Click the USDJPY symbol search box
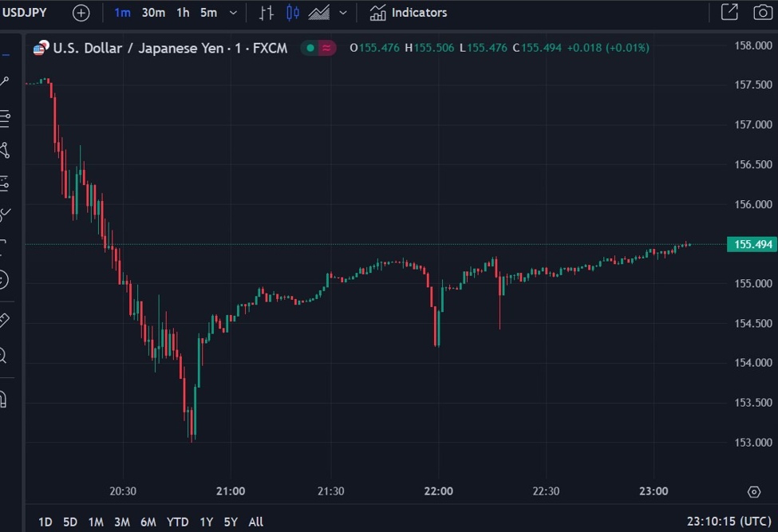 point(26,13)
